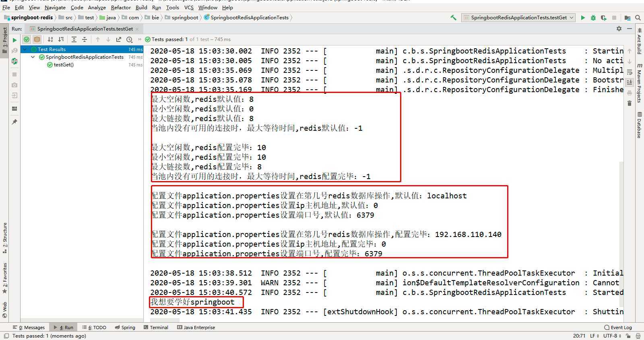
Task: Open Maven Projects side panel
Action: point(639,83)
